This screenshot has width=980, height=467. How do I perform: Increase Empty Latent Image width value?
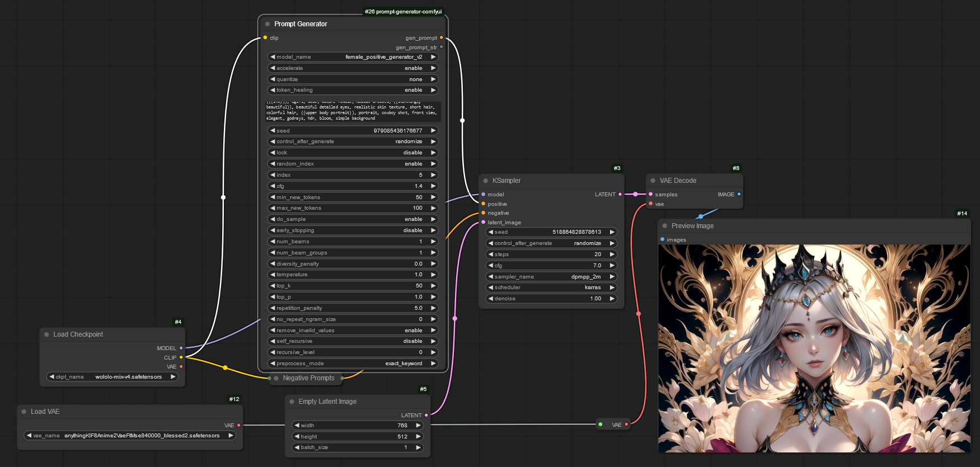pyautogui.click(x=418, y=426)
